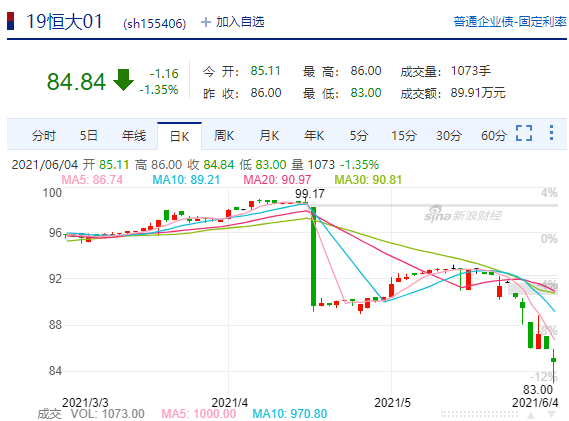Switch to the 5分 chart tab
This screenshot has height=421, width=569.
[x=359, y=136]
